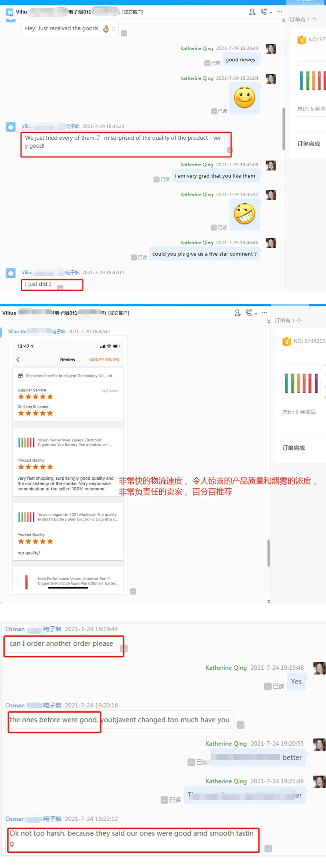326x868 pixels.
Task: Click read-status icon next to 'good newes' message
Action: tap(208, 63)
